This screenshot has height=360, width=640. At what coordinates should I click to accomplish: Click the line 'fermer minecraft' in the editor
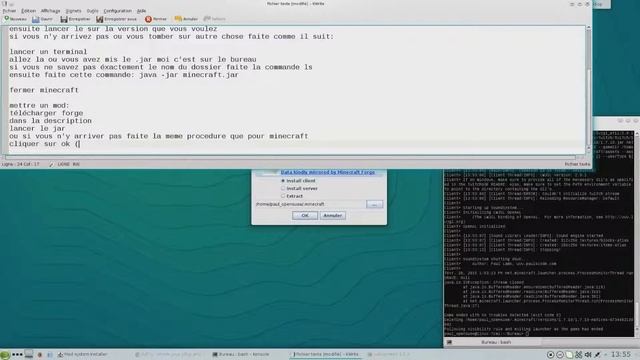(44, 90)
